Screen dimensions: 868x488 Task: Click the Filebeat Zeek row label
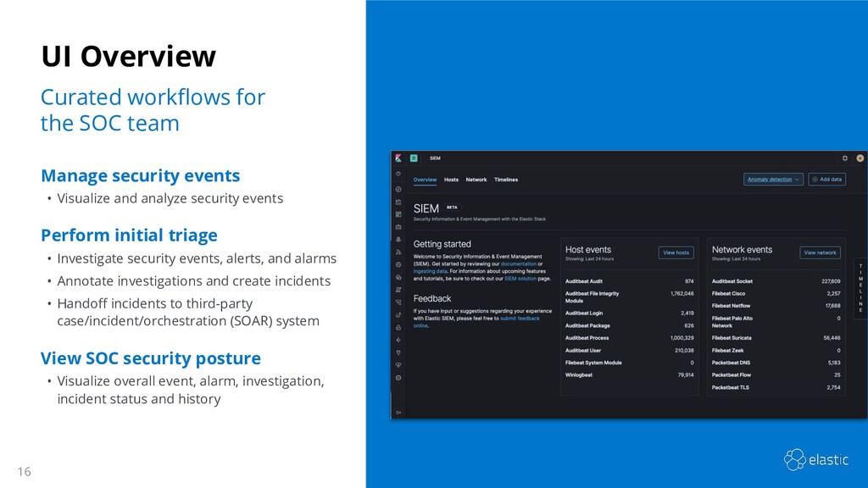click(727, 351)
